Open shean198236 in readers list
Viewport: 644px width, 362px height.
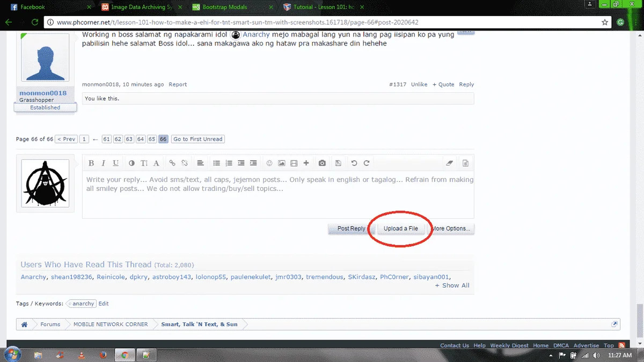[x=71, y=277]
